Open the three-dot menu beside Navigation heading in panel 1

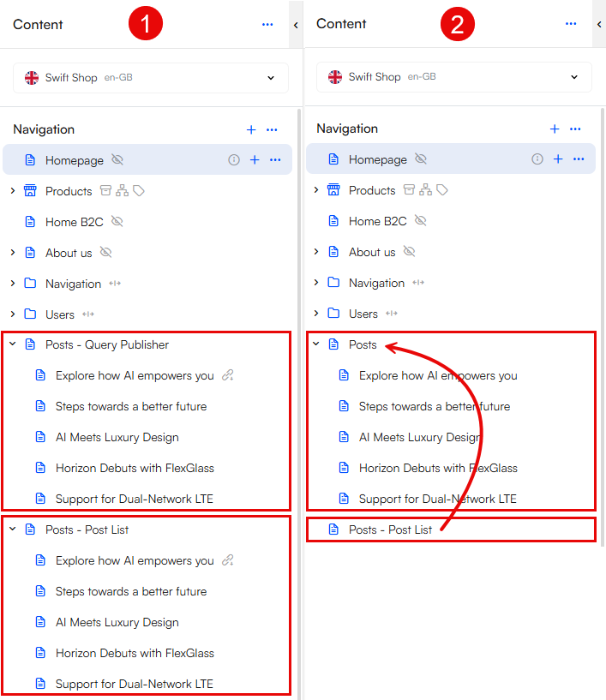click(x=272, y=129)
